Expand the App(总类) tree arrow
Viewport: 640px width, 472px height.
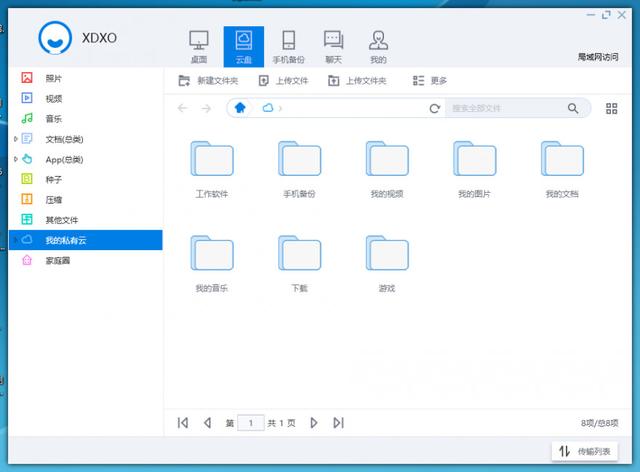16,159
